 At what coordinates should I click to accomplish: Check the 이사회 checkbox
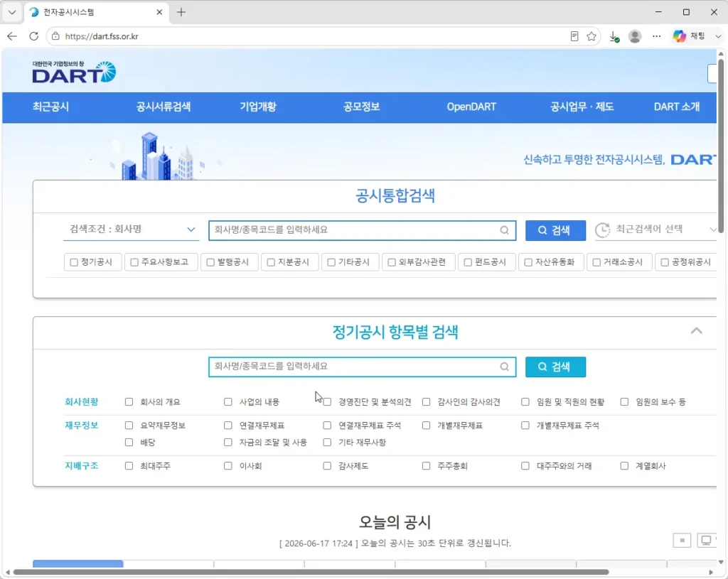click(228, 466)
